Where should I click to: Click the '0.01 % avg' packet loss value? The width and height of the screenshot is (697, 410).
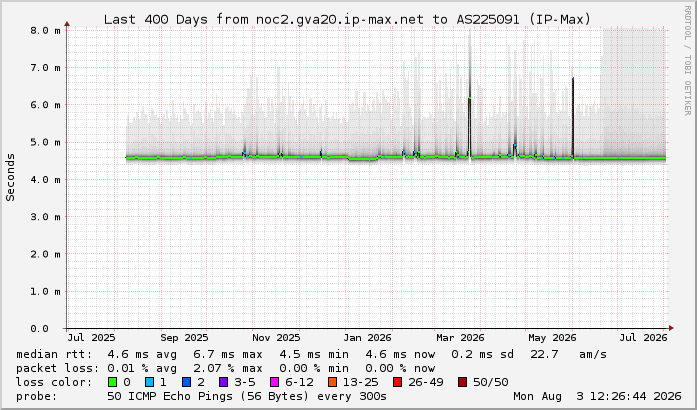click(x=142, y=368)
